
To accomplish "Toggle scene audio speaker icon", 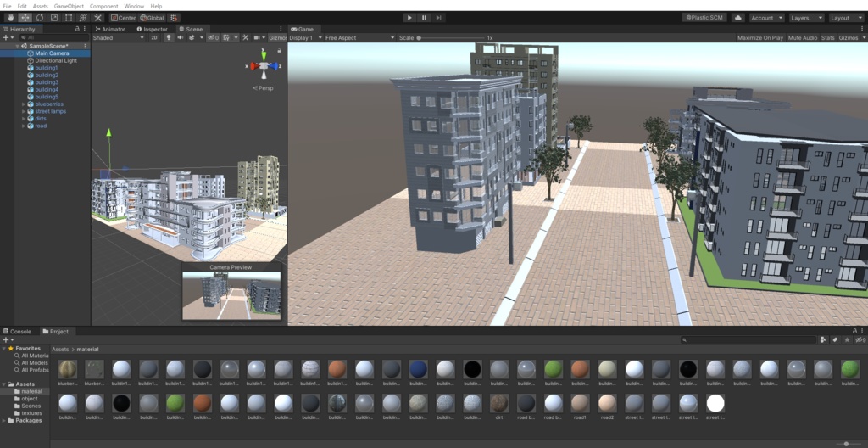I will click(x=180, y=37).
